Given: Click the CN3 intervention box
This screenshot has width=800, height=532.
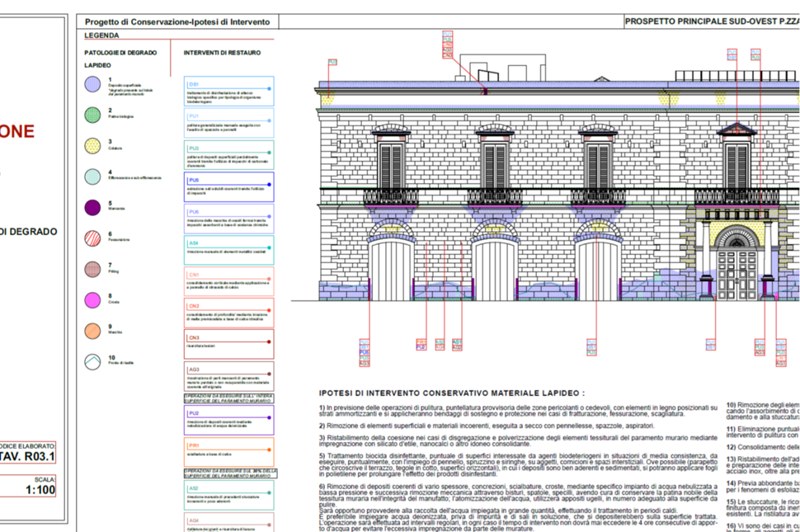Looking at the screenshot, I should click(228, 344).
